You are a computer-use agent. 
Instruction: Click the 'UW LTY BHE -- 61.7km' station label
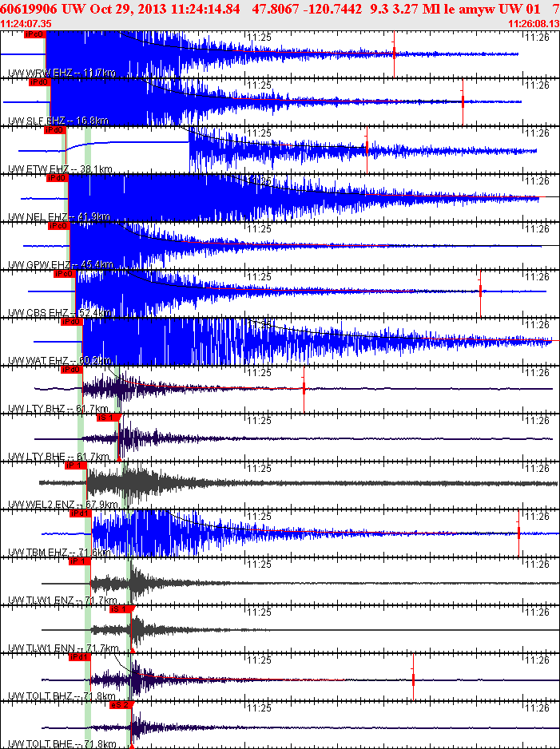pyautogui.click(x=58, y=456)
